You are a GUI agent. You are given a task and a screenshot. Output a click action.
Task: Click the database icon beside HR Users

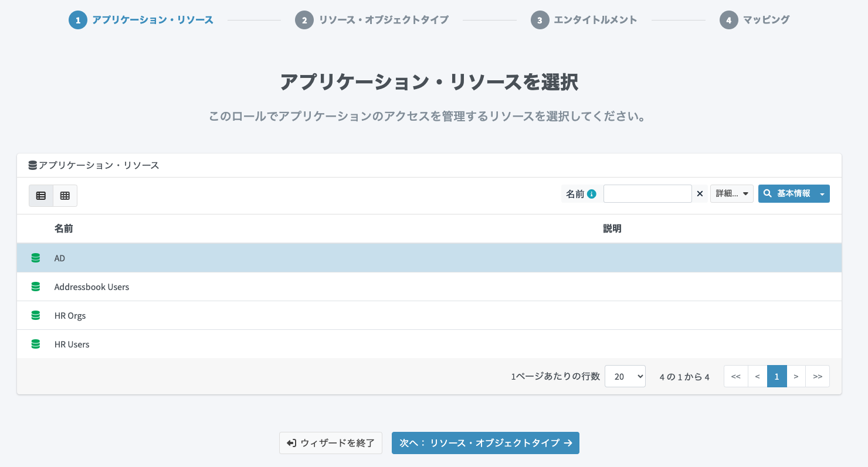(35, 344)
